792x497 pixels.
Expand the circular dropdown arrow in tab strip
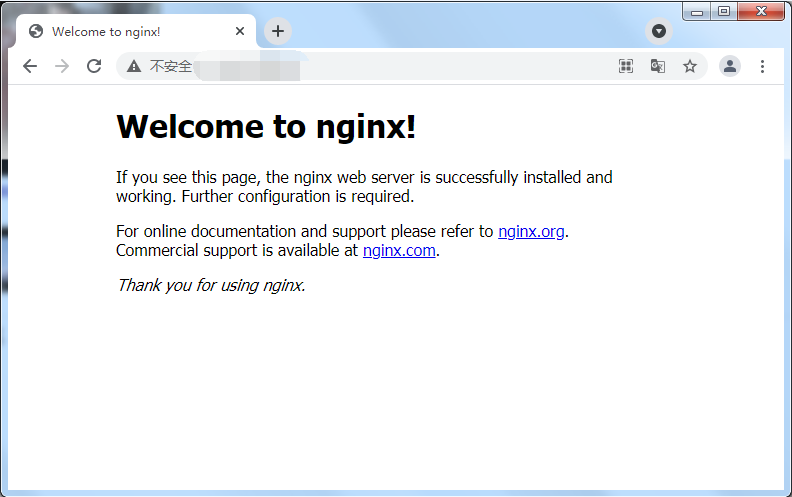[658, 31]
